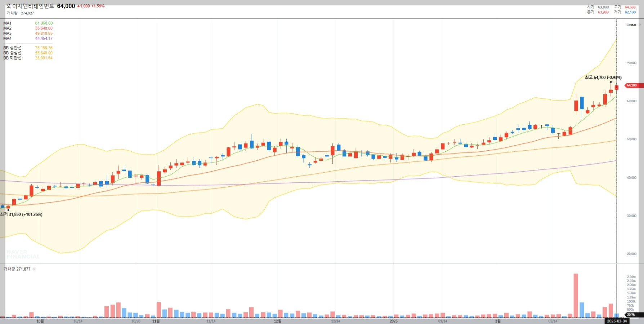The width and height of the screenshot is (644, 324).
Task: Click the 11/14 date axis label
Action: coord(211,321)
